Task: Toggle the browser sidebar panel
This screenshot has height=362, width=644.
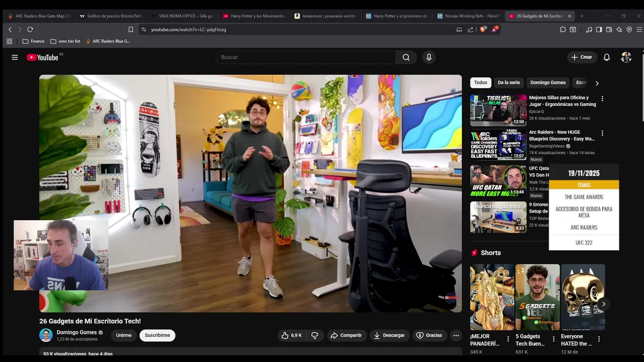Action: coord(599,30)
